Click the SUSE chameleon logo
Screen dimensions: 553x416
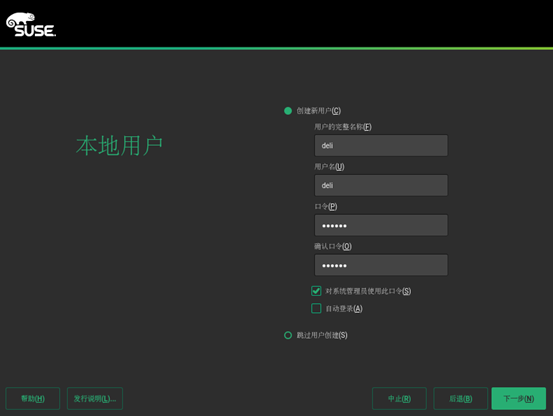click(x=31, y=25)
